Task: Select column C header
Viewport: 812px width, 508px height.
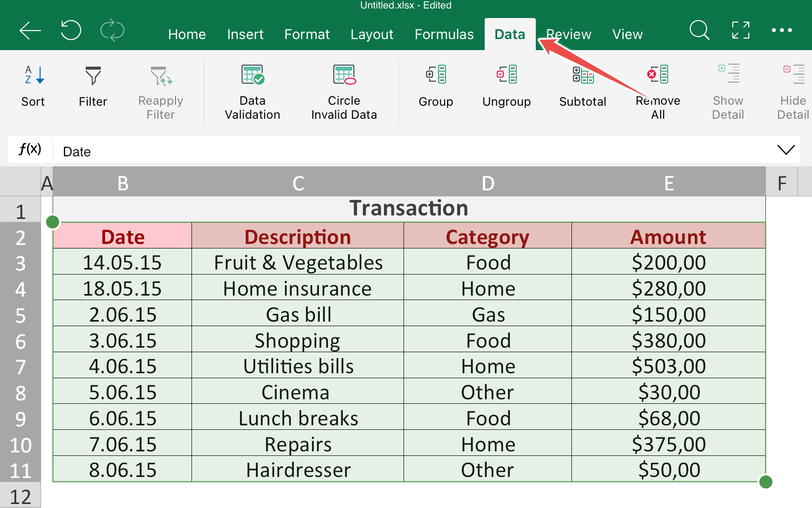Action: pyautogui.click(x=298, y=183)
